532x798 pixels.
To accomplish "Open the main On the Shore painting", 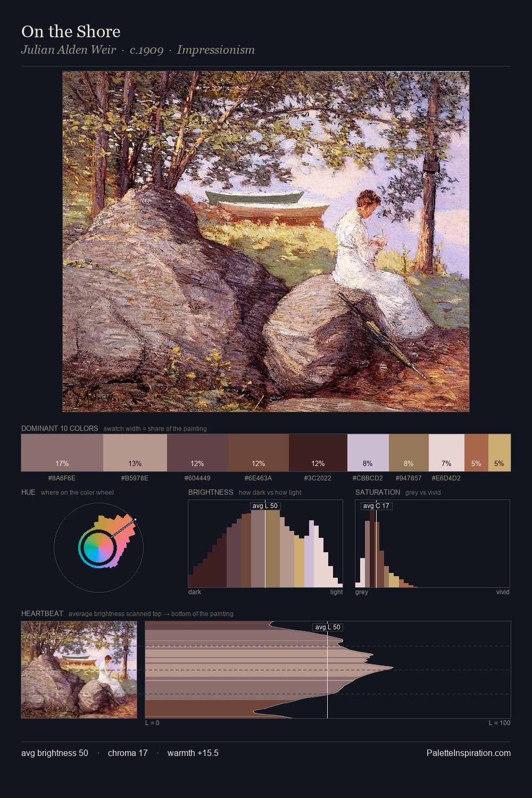I will point(266,242).
